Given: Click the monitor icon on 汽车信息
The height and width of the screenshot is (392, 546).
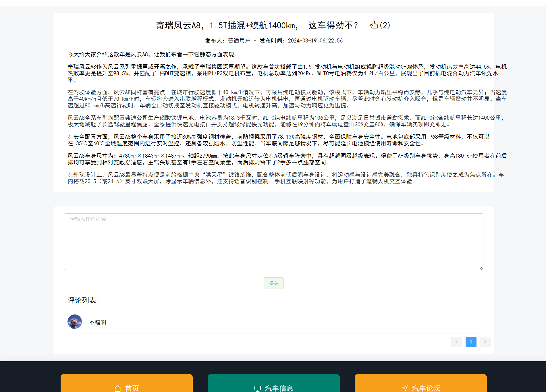Looking at the screenshot, I should click(x=257, y=387).
